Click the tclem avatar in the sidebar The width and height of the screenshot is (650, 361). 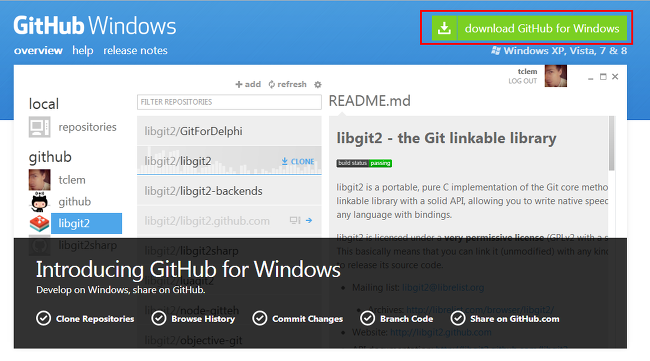pos(39,179)
